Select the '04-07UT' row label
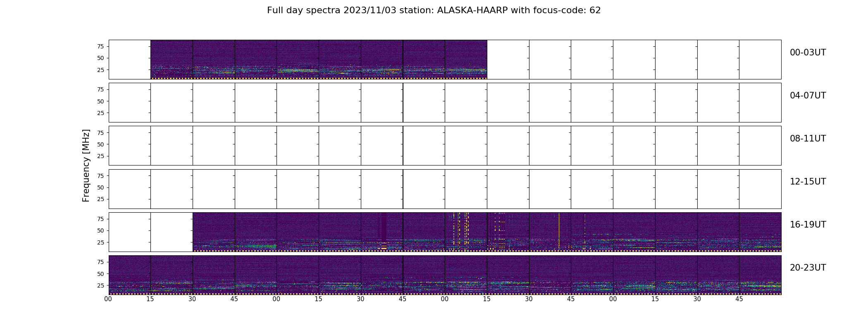This screenshot has height=331, width=868. 808,96
